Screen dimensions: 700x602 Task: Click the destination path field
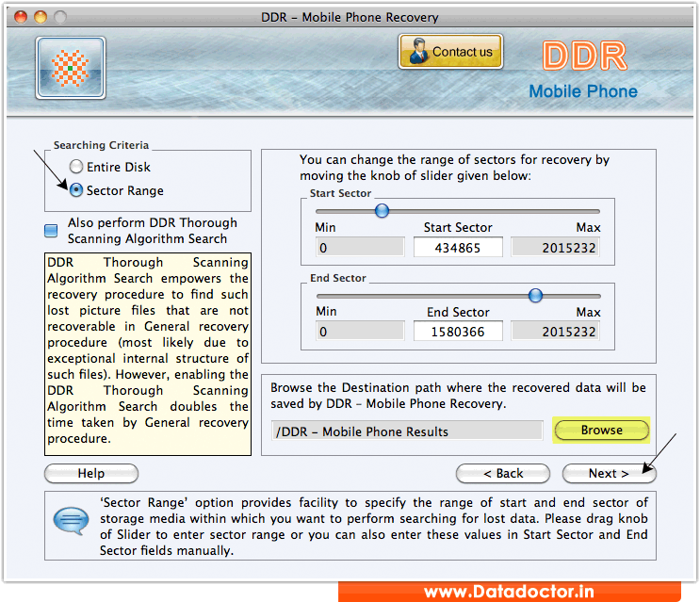(x=407, y=431)
